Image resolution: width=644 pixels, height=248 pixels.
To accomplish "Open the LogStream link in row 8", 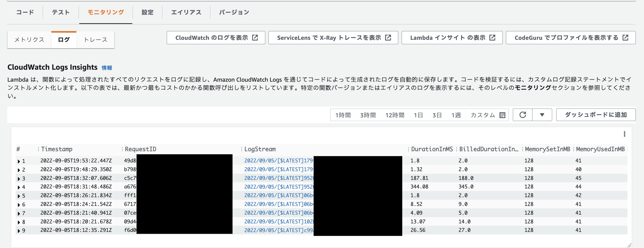I will [279, 222].
